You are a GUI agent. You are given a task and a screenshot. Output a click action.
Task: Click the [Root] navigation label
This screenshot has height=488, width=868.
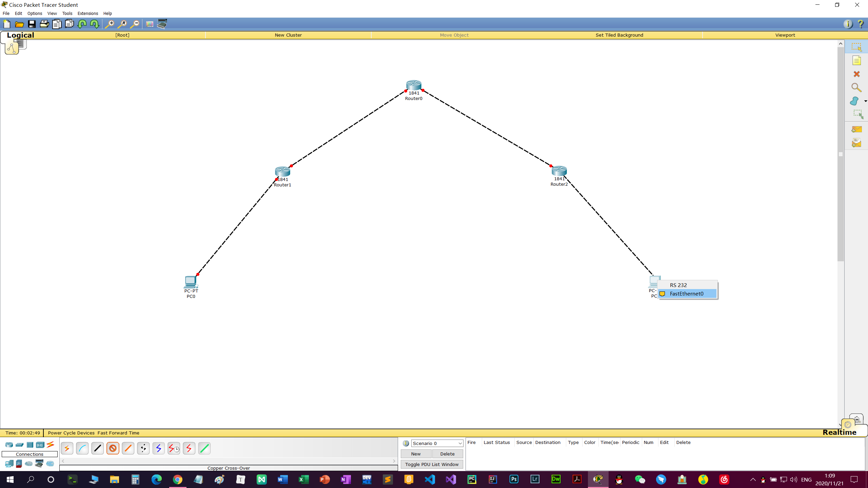[122, 35]
